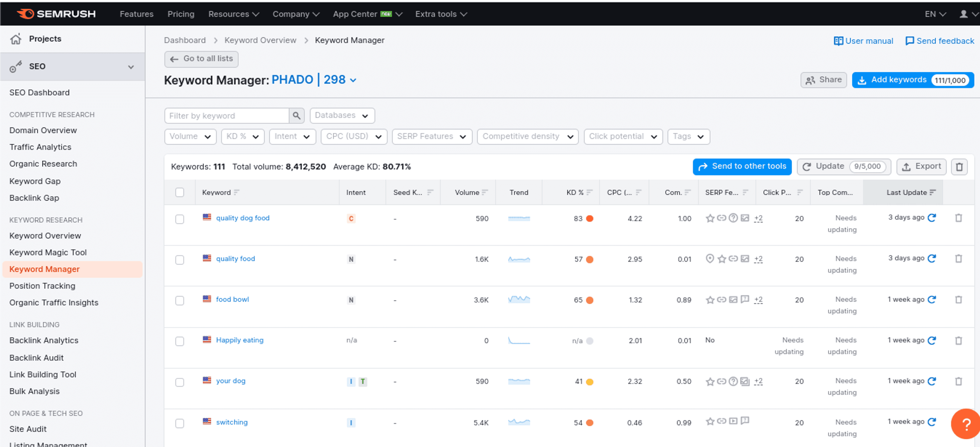Viewport: 980px width, 447px height.
Task: Click the Export button
Action: click(921, 167)
